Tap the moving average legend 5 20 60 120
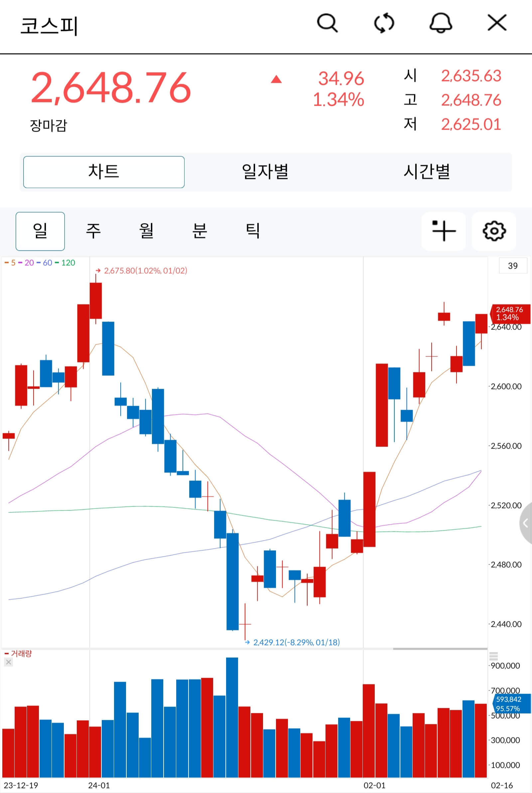Viewport: 532px width, 793px height. [x=40, y=263]
